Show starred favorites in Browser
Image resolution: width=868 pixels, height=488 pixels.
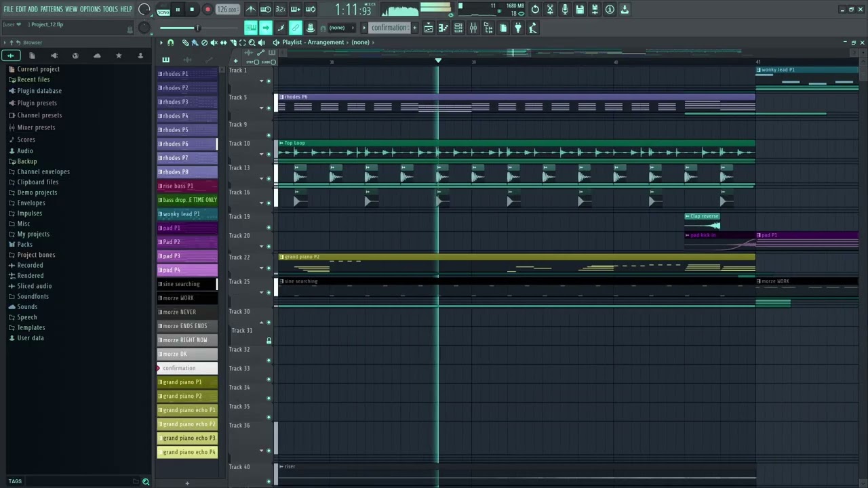(119, 56)
